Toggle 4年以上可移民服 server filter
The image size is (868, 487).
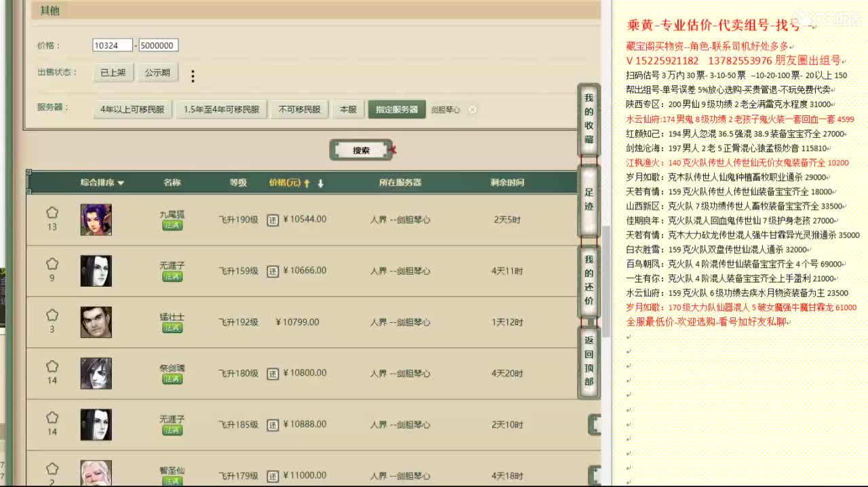[x=132, y=109]
